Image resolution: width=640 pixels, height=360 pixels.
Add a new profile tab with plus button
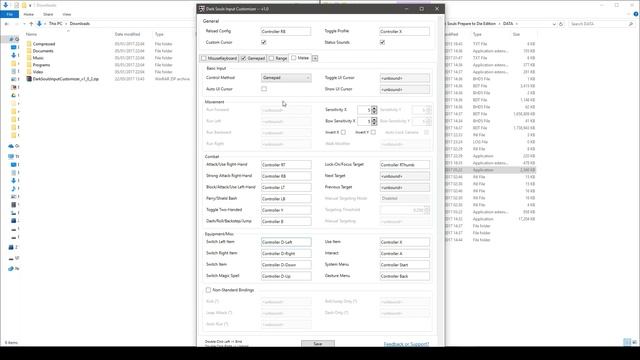pyautogui.click(x=315, y=58)
